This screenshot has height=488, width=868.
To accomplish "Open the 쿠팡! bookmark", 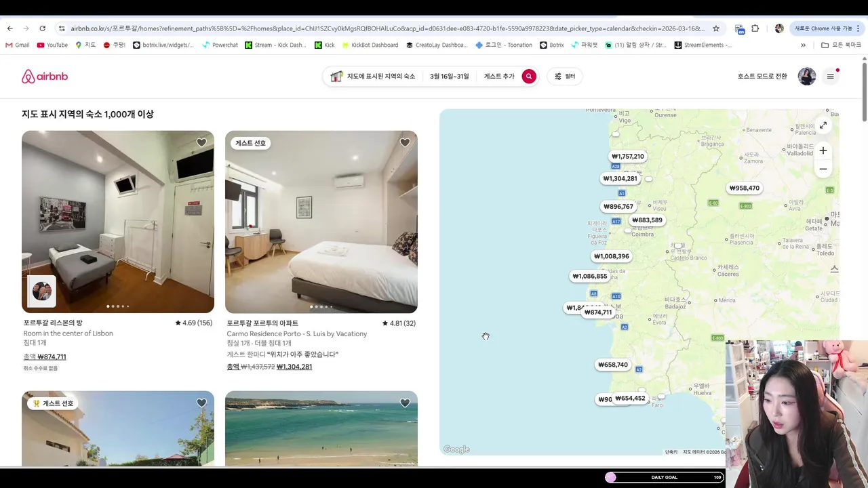I will click(x=115, y=45).
